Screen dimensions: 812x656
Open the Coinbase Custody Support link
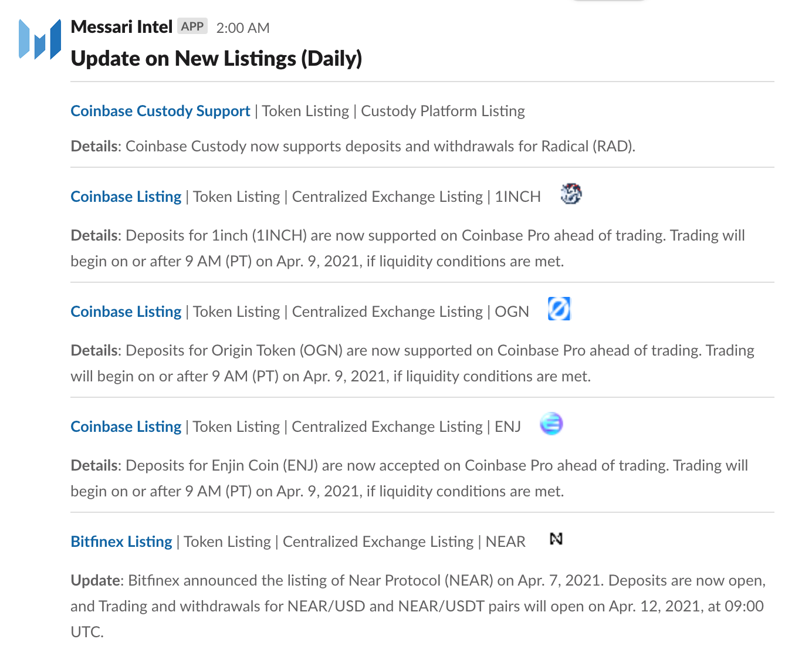160,111
